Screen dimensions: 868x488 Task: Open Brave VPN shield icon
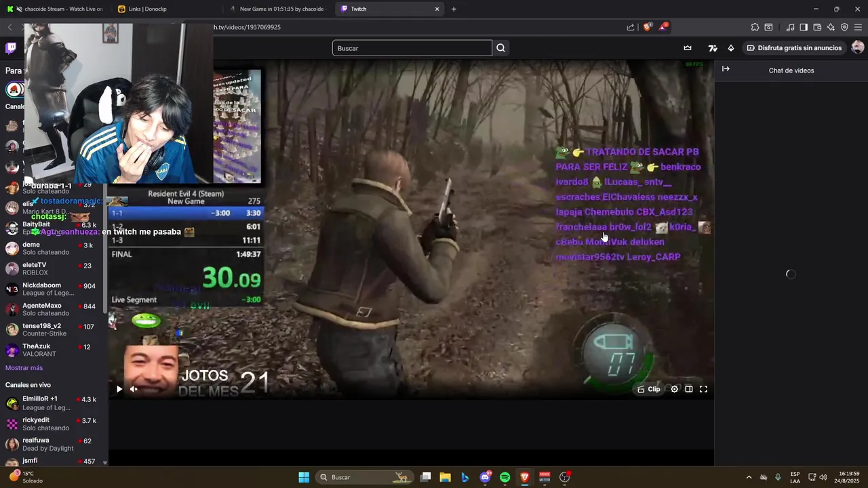[x=844, y=27]
